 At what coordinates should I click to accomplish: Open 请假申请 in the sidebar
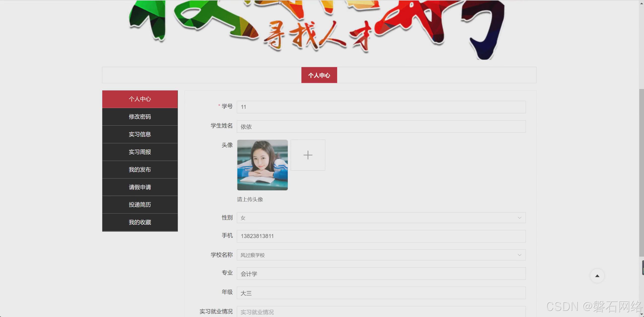pos(140,187)
